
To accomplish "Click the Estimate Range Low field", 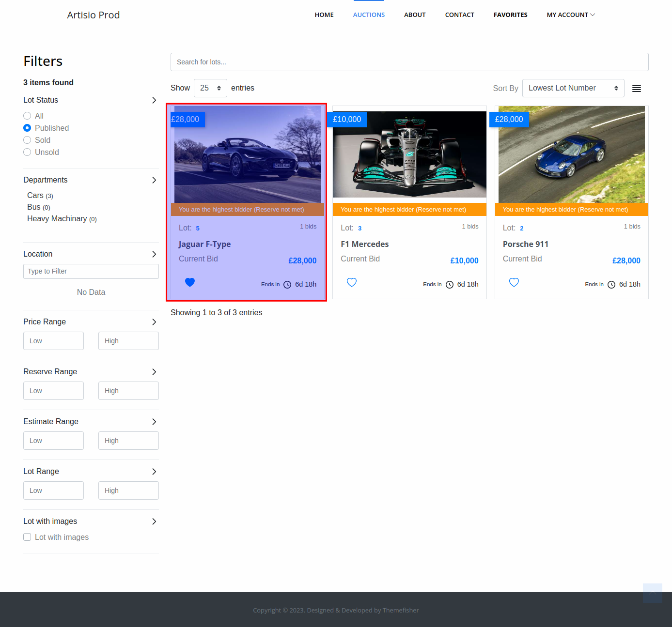I will pyautogui.click(x=53, y=441).
